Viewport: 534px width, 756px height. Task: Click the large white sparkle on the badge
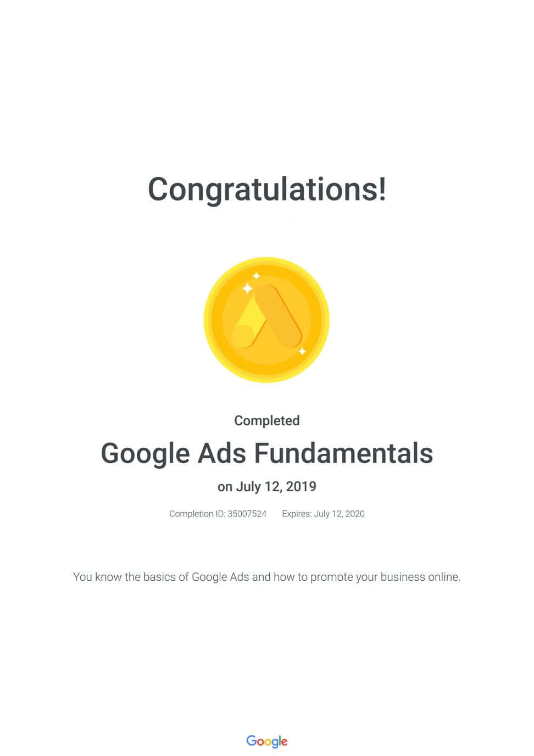[x=248, y=288]
